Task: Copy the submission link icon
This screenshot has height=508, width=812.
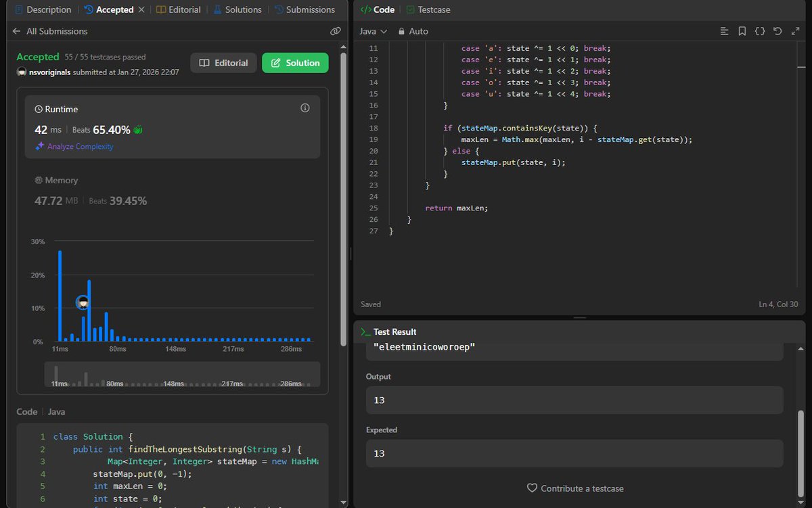Action: (x=335, y=31)
